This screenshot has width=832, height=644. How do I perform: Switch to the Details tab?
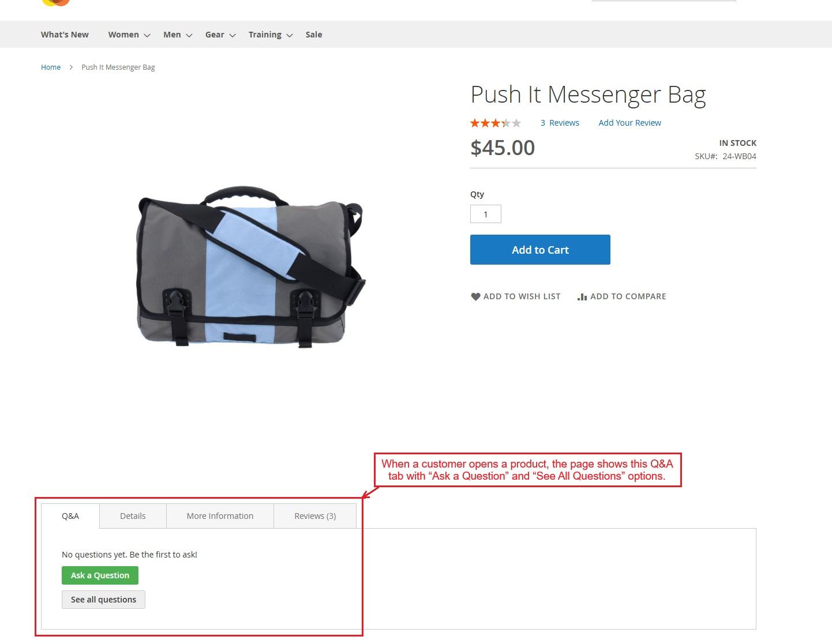tap(133, 516)
